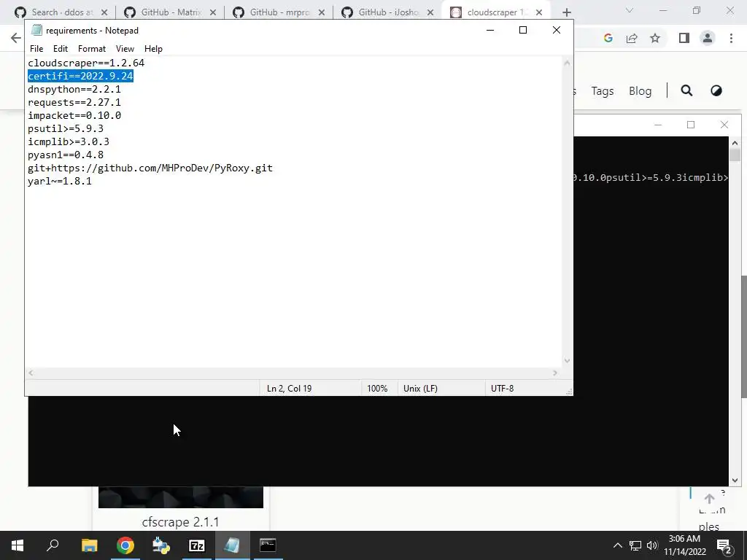Open Windows taskbar search
The image size is (747, 560).
[53, 545]
